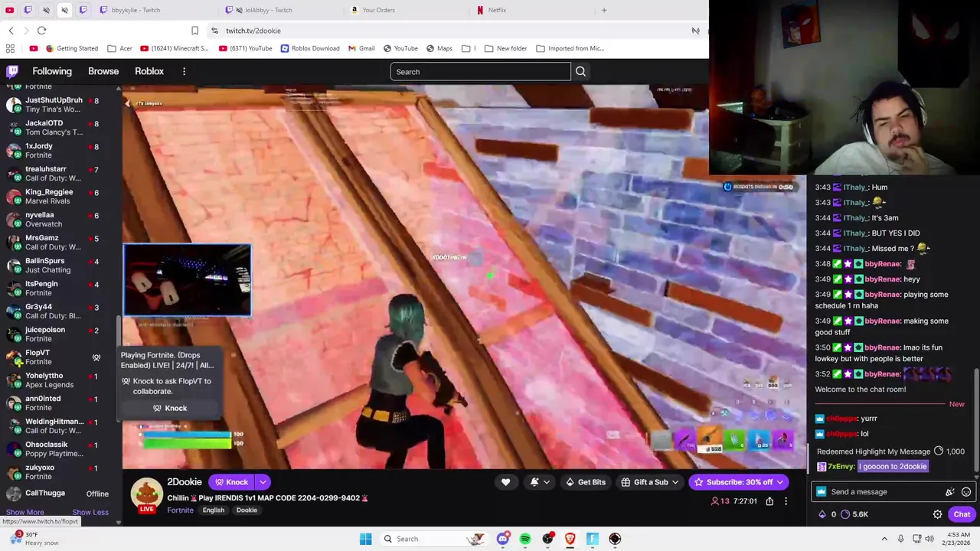
Task: Open the YouTube bookmark shortcut
Action: [x=400, y=48]
